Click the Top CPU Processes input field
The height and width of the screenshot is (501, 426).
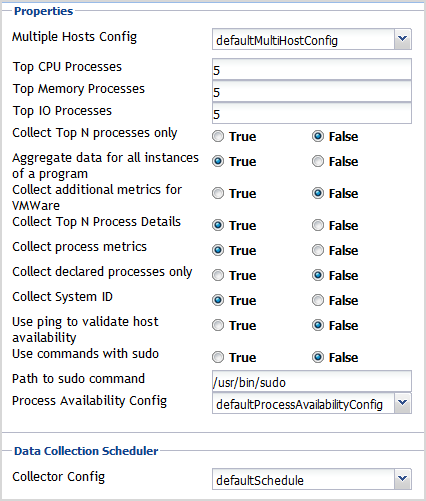click(x=312, y=69)
